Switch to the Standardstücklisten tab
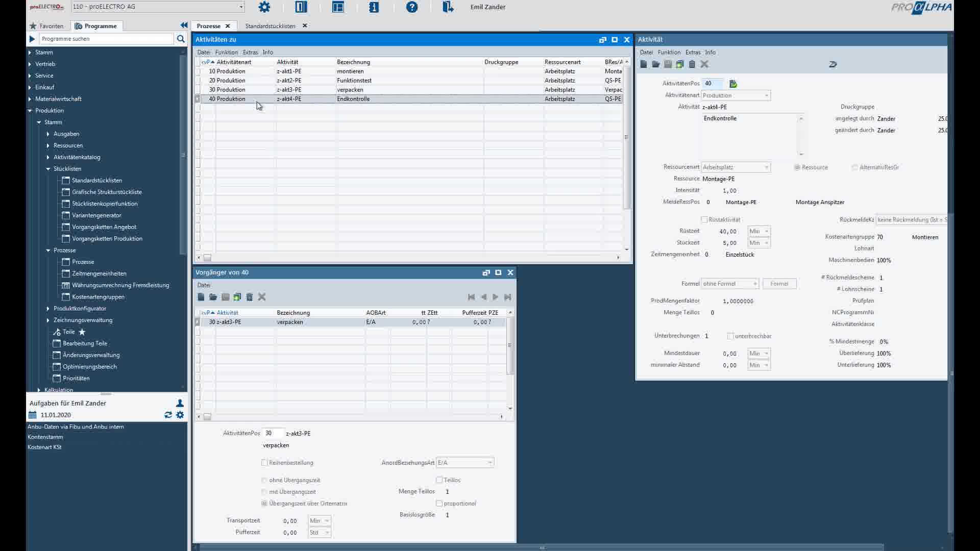The width and height of the screenshot is (980, 551). (270, 26)
